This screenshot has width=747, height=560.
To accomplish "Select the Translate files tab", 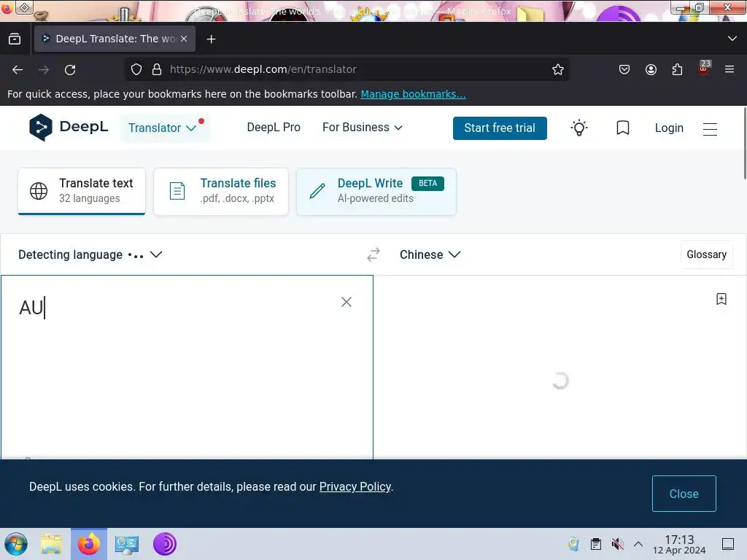I will click(221, 192).
